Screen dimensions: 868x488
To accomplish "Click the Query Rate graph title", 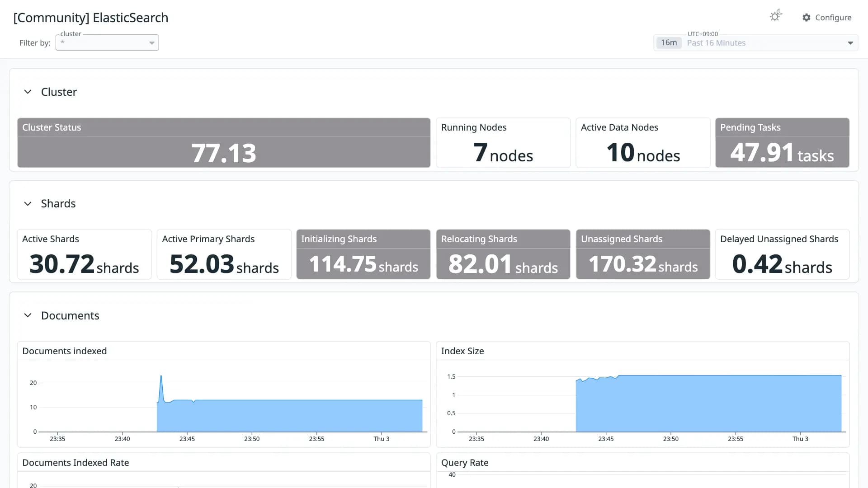I will [465, 463].
